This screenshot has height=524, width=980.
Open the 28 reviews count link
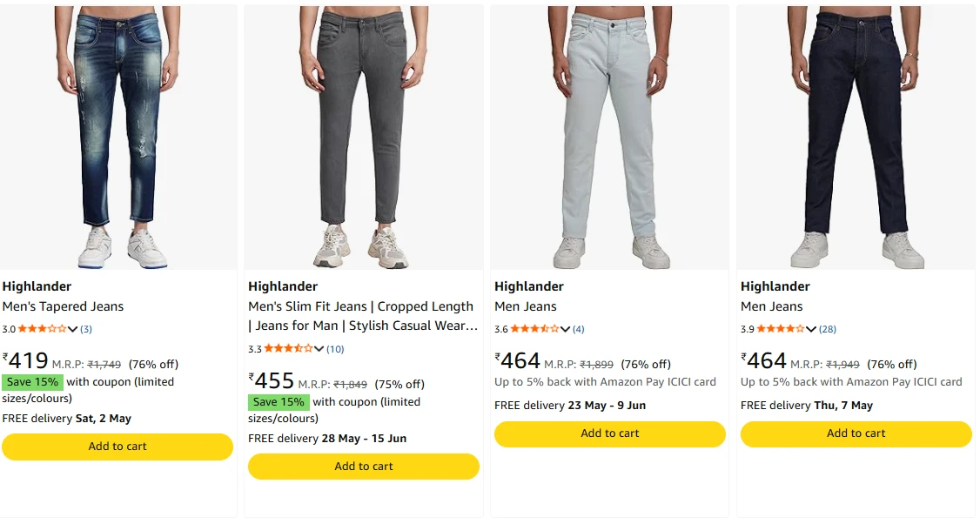click(x=828, y=329)
